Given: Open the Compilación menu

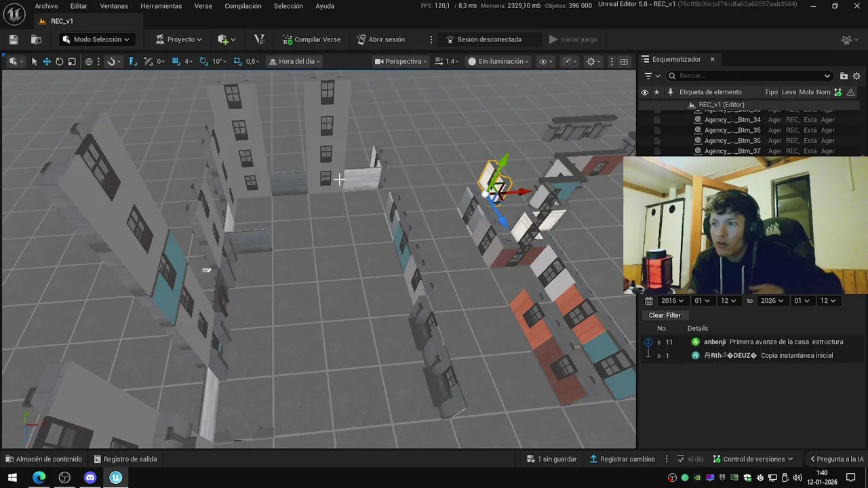Looking at the screenshot, I should (243, 6).
